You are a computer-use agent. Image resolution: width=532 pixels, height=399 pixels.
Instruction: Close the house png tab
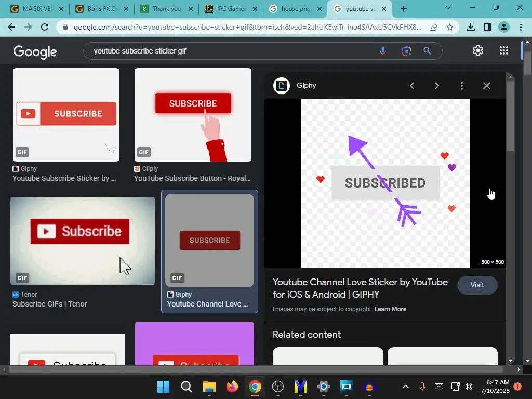(x=320, y=9)
